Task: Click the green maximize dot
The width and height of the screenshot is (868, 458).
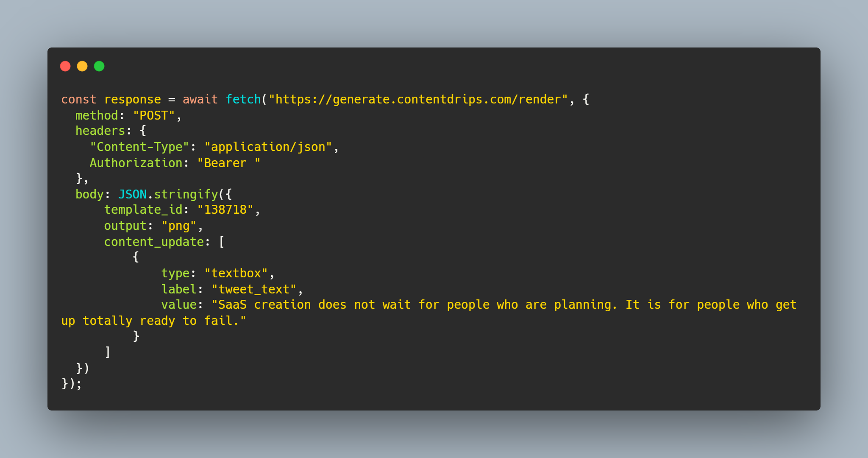Action: (99, 66)
